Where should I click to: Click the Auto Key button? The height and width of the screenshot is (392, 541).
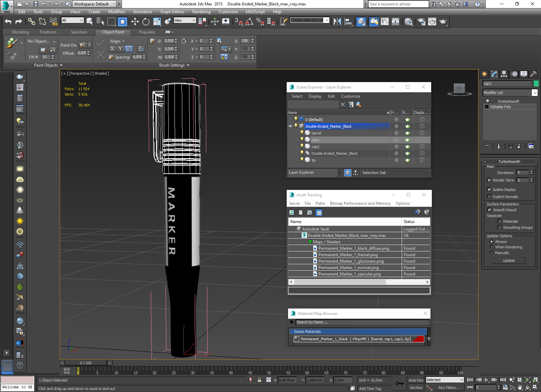[x=416, y=380]
